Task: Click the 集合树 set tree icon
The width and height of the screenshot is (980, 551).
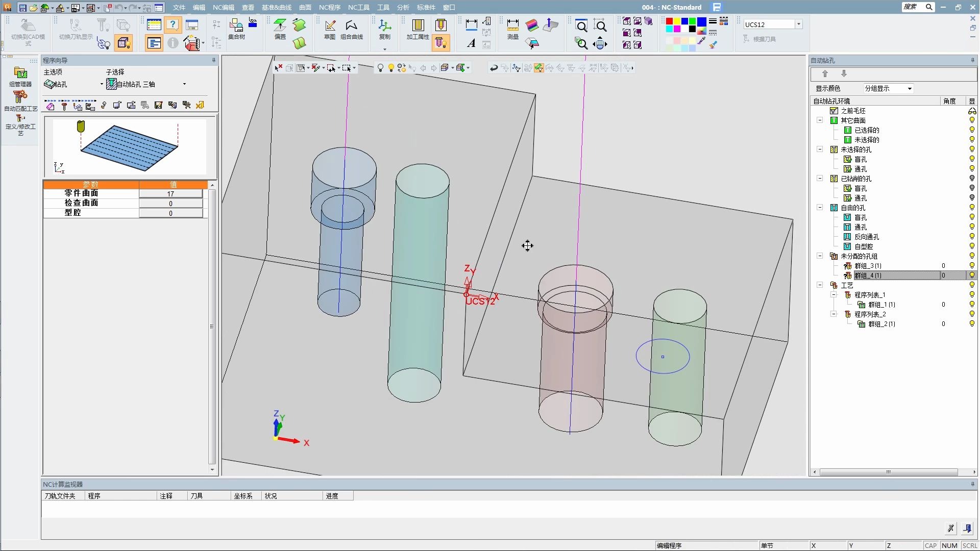Action: tap(236, 26)
